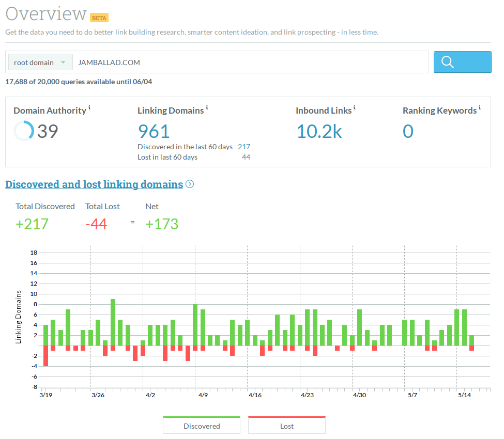Image resolution: width=504 pixels, height=439 pixels.
Task: Click the BETA badge near Overview
Action: pos(99,18)
